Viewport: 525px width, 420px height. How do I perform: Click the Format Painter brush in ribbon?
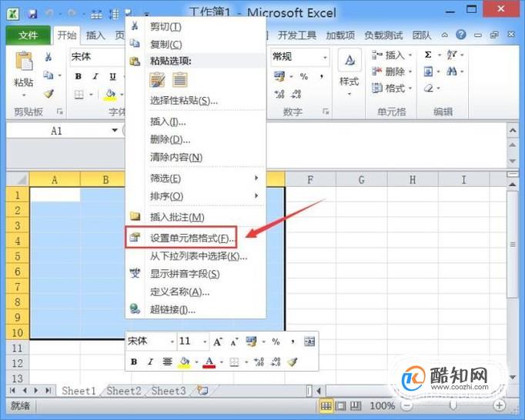point(49,94)
